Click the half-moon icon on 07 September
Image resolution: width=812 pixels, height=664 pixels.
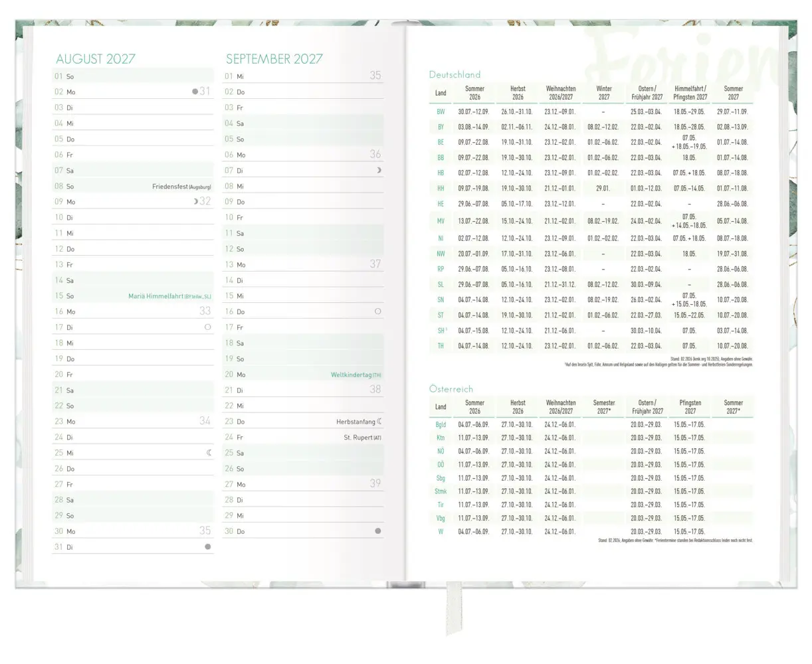click(x=379, y=171)
